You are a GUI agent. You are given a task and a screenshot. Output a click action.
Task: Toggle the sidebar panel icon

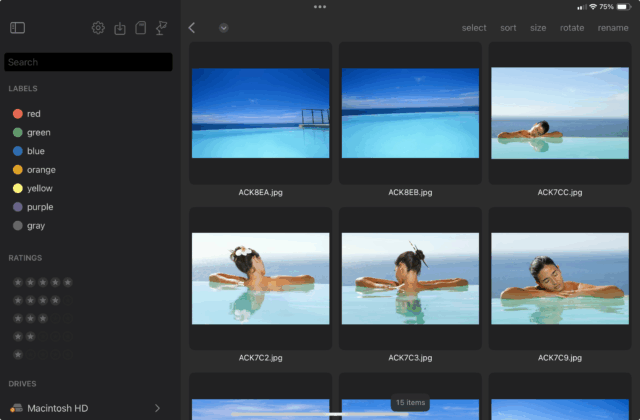click(17, 28)
